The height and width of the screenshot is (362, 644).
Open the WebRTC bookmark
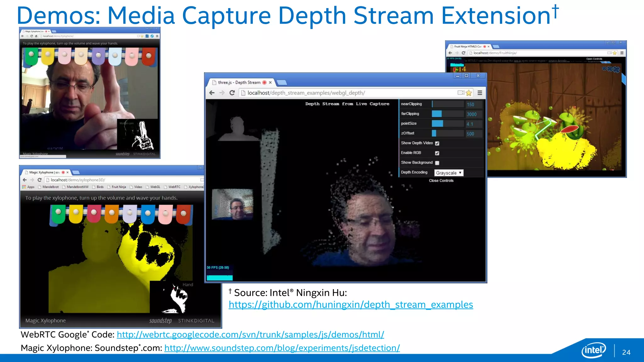coord(172,187)
